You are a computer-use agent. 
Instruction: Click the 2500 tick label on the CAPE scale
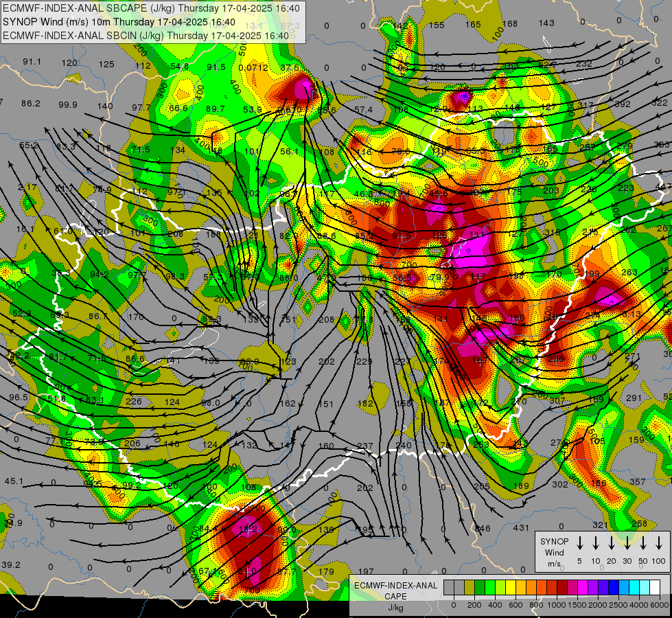(x=618, y=605)
